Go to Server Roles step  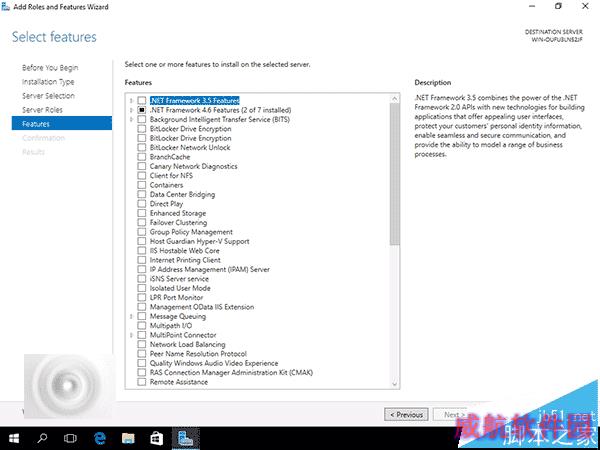tap(42, 110)
